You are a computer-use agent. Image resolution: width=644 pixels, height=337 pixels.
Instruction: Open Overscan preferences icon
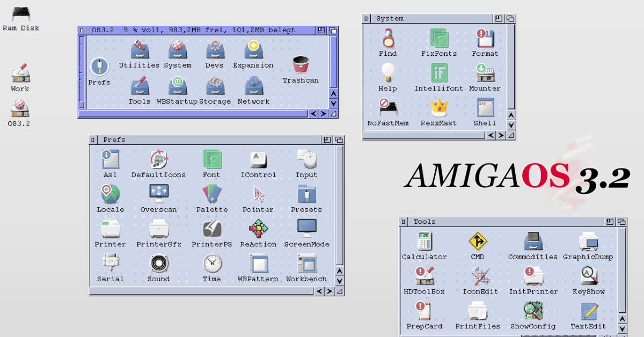pos(159,193)
